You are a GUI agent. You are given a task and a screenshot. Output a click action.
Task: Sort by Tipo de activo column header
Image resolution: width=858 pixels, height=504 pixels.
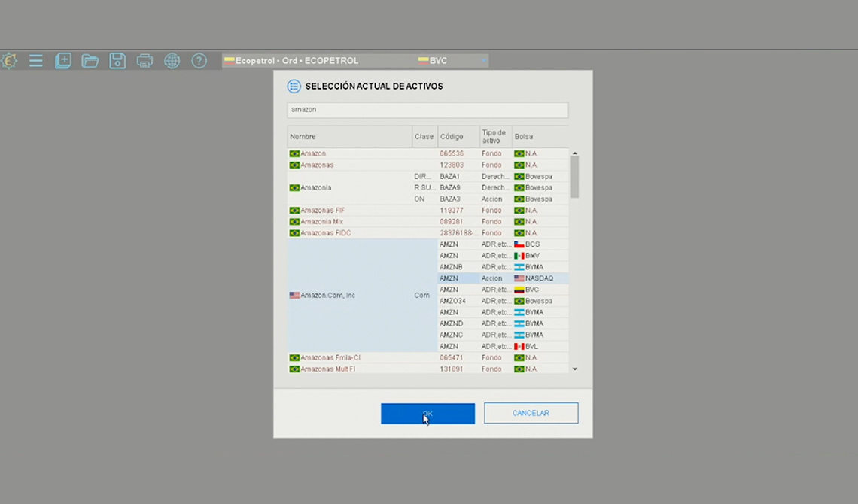(495, 137)
